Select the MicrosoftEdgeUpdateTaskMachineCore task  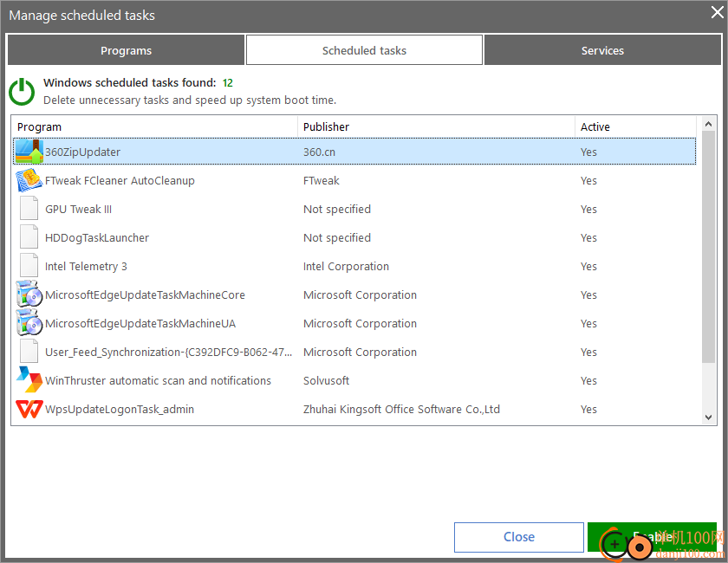pos(145,295)
